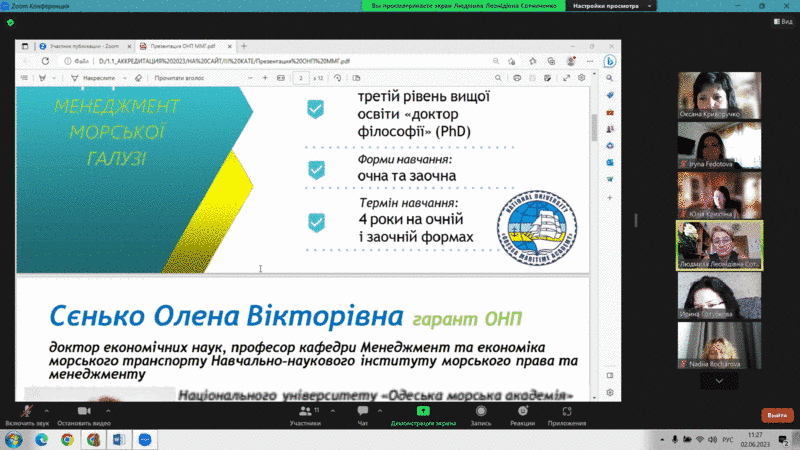Open Реакции reactions menu
Image resolution: width=800 pixels, height=450 pixels.
pos(521,415)
